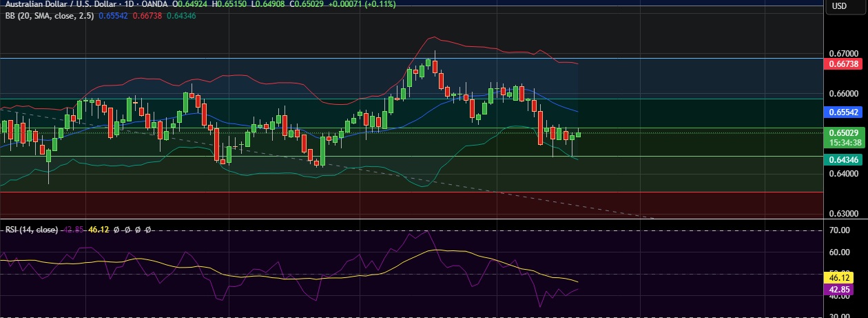
Task: Click the Australian Dollar / U.S. Dollar symbol title
Action: coord(62,4)
